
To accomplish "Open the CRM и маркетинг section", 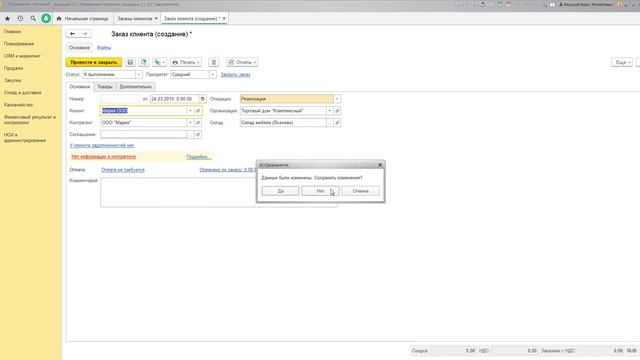I will (x=22, y=56).
